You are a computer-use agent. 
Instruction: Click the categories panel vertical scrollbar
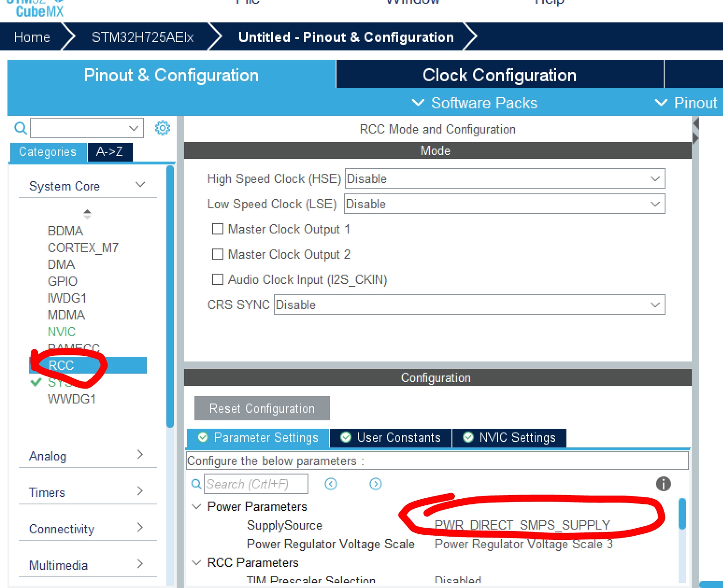click(x=170, y=296)
